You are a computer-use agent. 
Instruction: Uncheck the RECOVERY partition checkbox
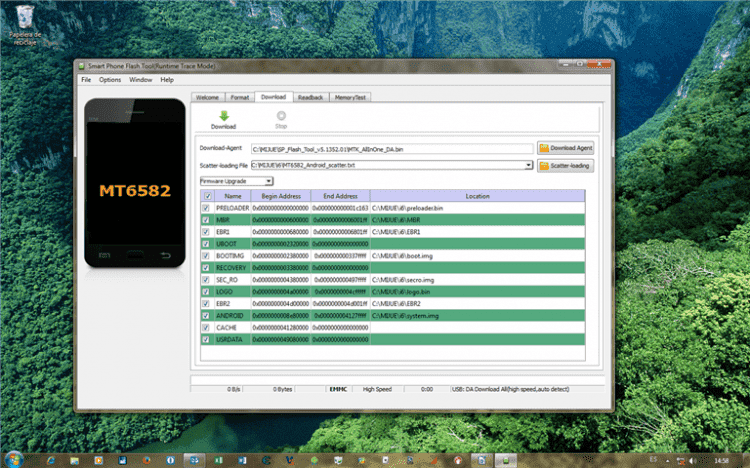[206, 268]
